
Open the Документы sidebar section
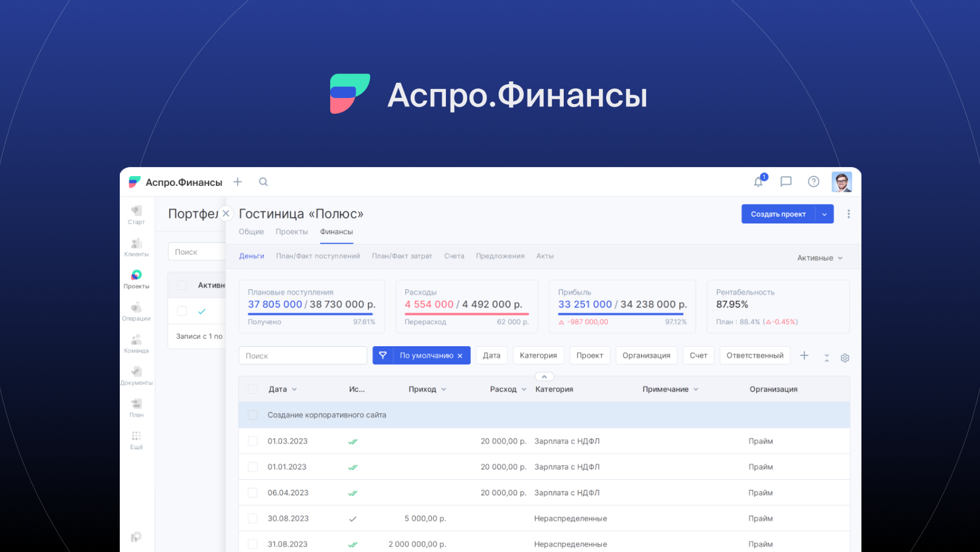click(136, 375)
